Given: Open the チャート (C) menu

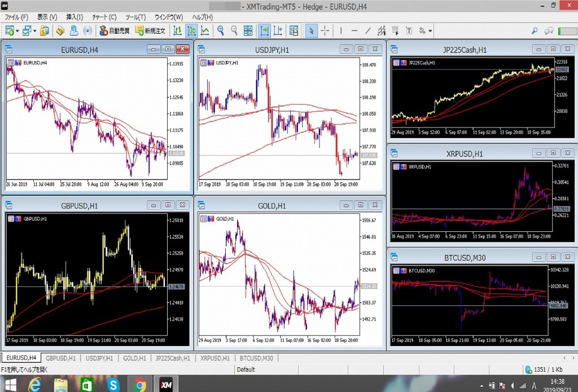Looking at the screenshot, I should pos(104,17).
